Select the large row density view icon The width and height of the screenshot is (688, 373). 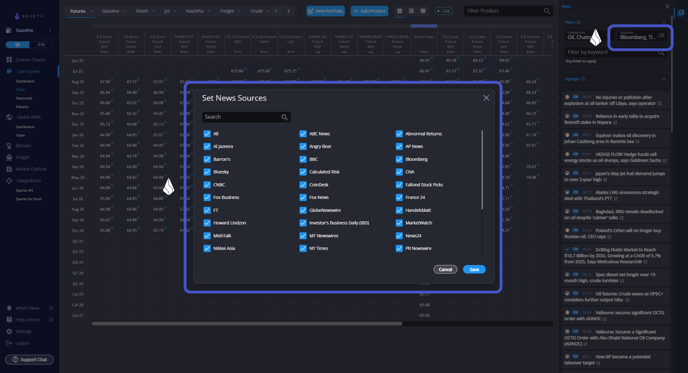pyautogui.click(x=423, y=11)
